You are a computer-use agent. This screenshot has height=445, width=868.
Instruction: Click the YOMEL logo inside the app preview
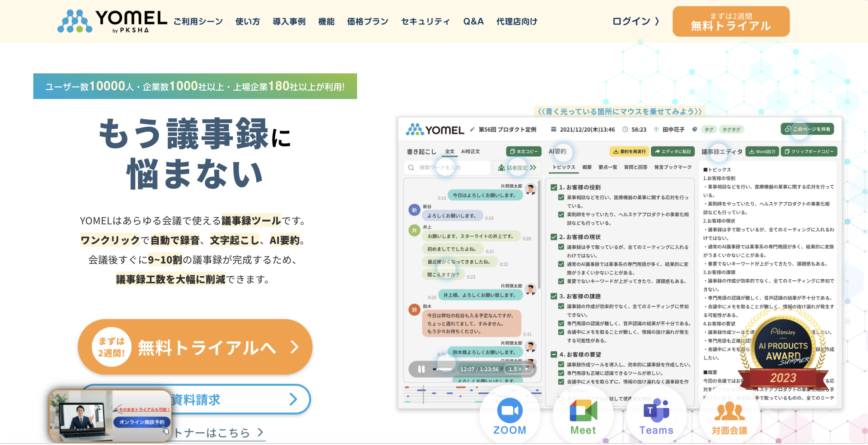(435, 129)
